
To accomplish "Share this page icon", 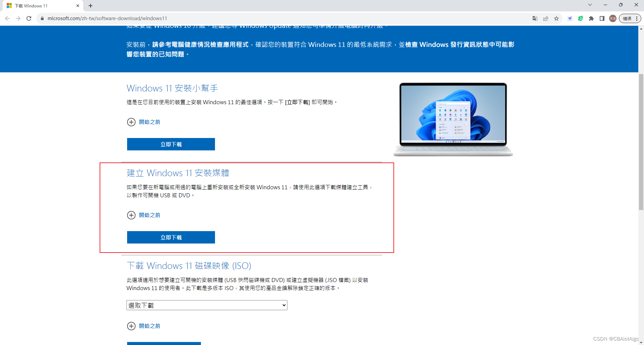I will click(x=546, y=18).
